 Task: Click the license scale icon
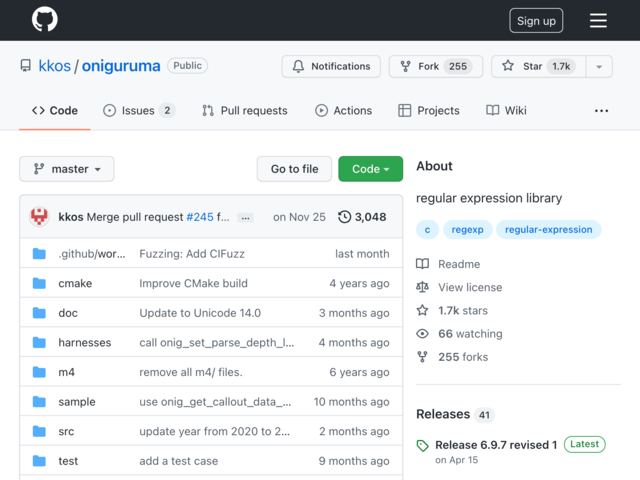click(x=422, y=287)
